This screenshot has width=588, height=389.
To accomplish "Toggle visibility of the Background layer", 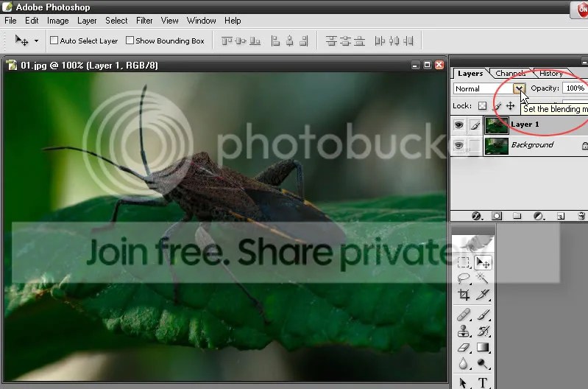I will [x=458, y=145].
